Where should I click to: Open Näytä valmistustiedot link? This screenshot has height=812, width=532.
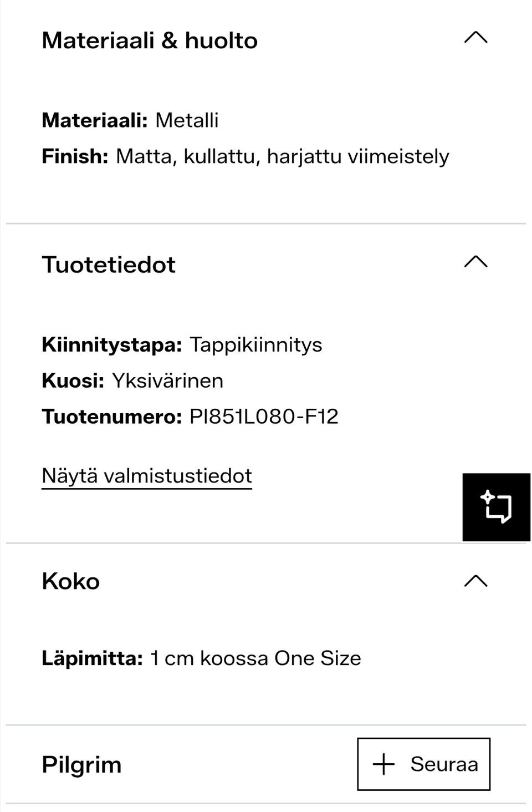(x=146, y=475)
